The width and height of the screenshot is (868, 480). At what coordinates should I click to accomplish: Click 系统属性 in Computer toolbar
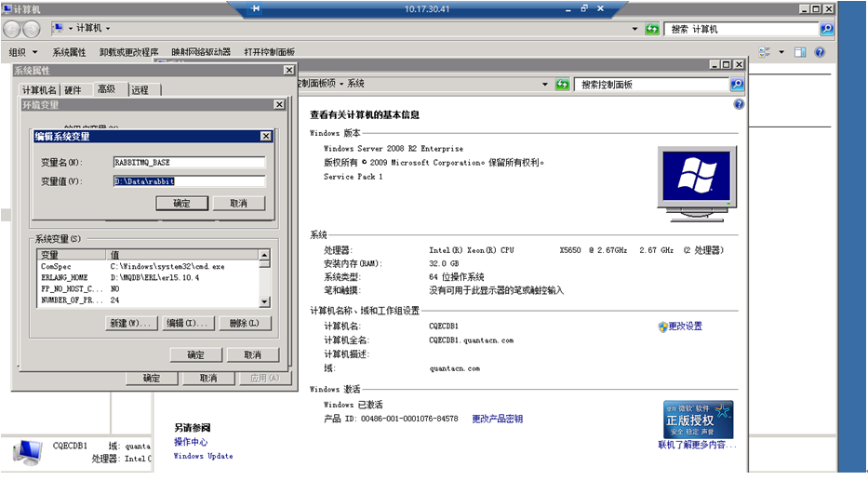click(x=69, y=52)
